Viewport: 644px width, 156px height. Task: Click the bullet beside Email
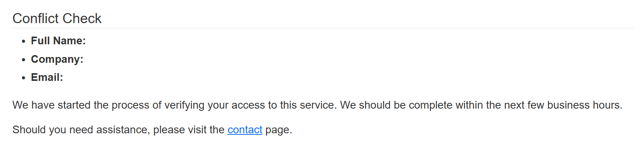pos(24,78)
